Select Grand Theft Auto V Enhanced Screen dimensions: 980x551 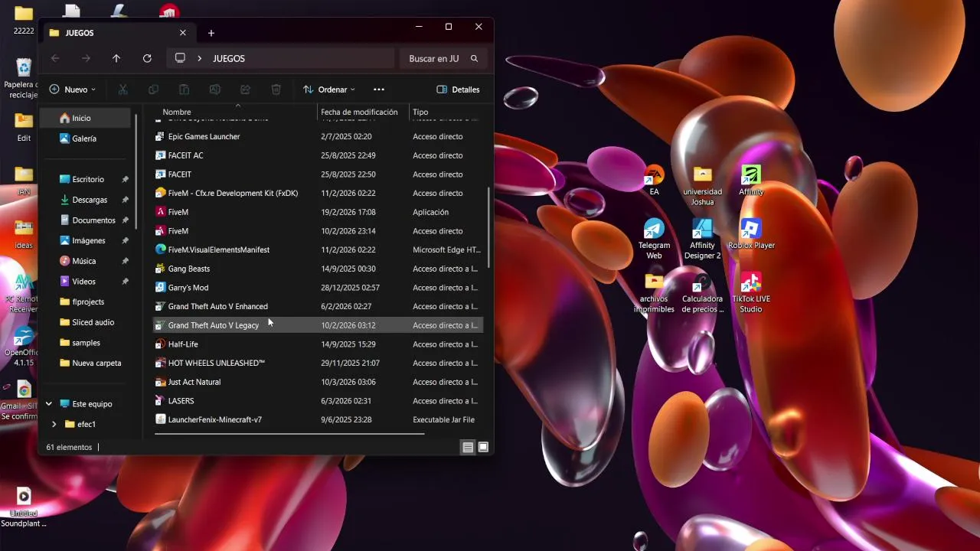318,306
